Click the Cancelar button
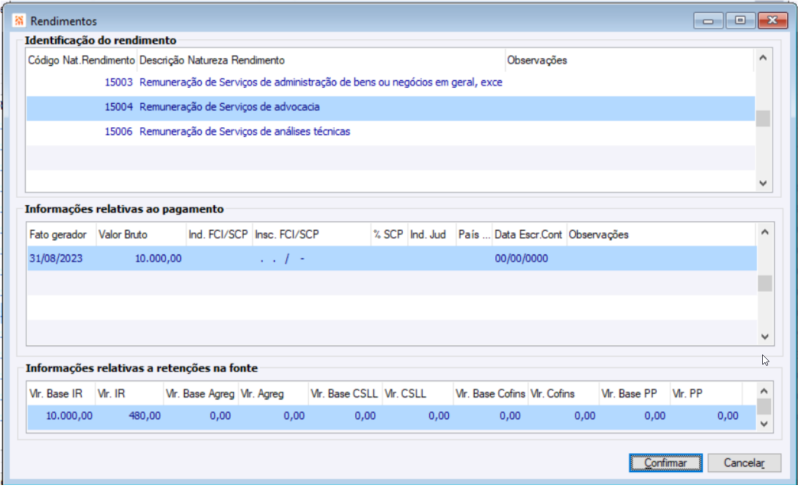 click(744, 462)
